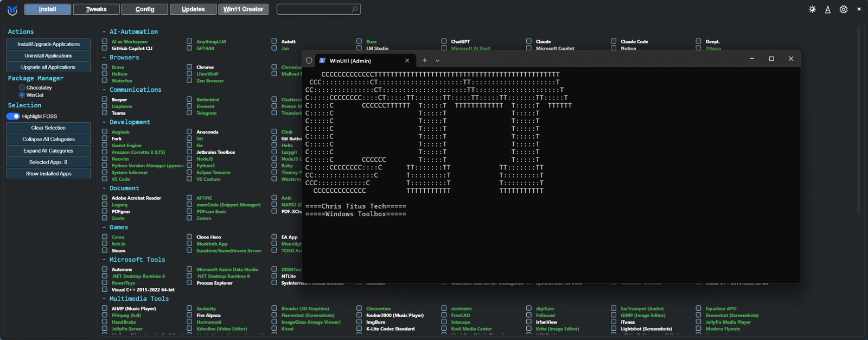The height and width of the screenshot is (340, 868).
Task: Collapse the Browsers category
Action: [x=120, y=57]
